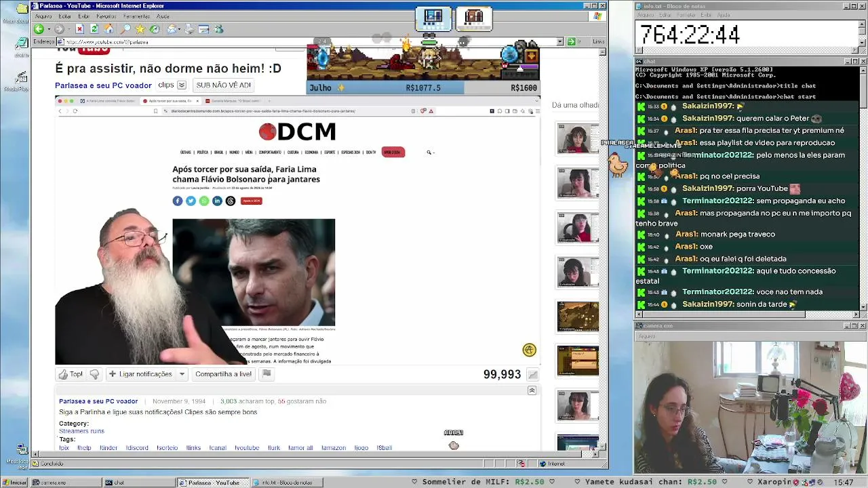The image size is (868, 488).
Task: Open the address bar dropdown arrow
Action: [x=560, y=42]
